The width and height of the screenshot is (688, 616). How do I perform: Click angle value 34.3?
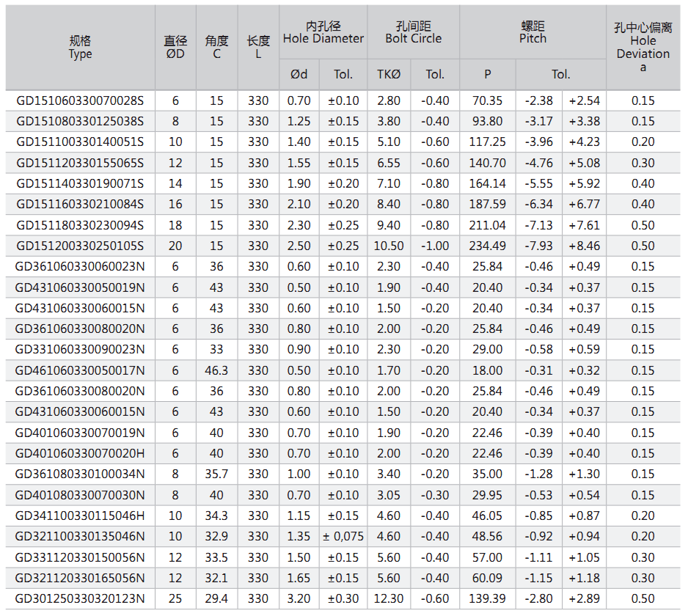pyautogui.click(x=216, y=516)
